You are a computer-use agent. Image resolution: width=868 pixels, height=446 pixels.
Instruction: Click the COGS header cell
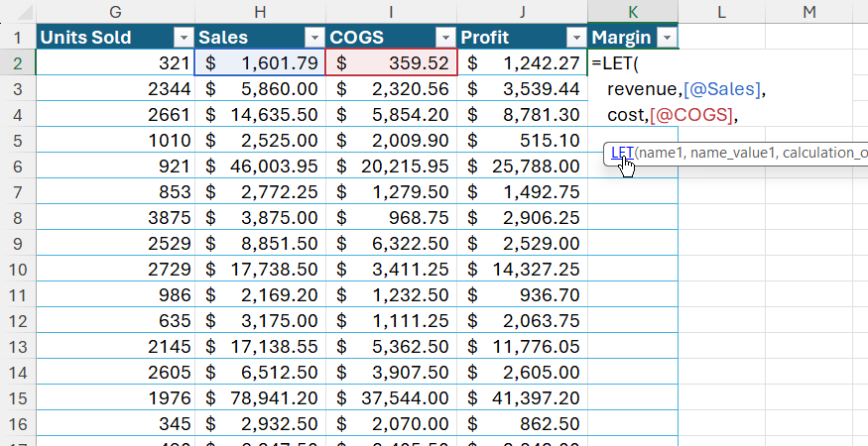[x=391, y=37]
